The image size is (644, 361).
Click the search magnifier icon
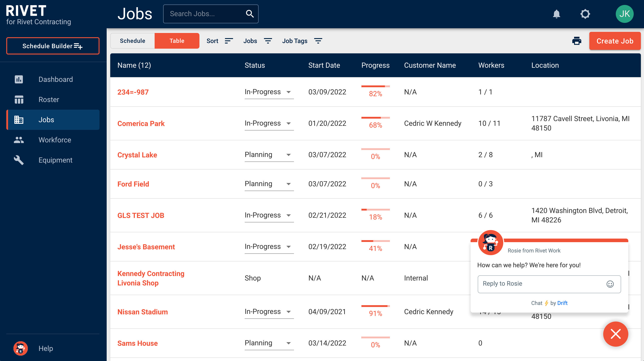(250, 14)
